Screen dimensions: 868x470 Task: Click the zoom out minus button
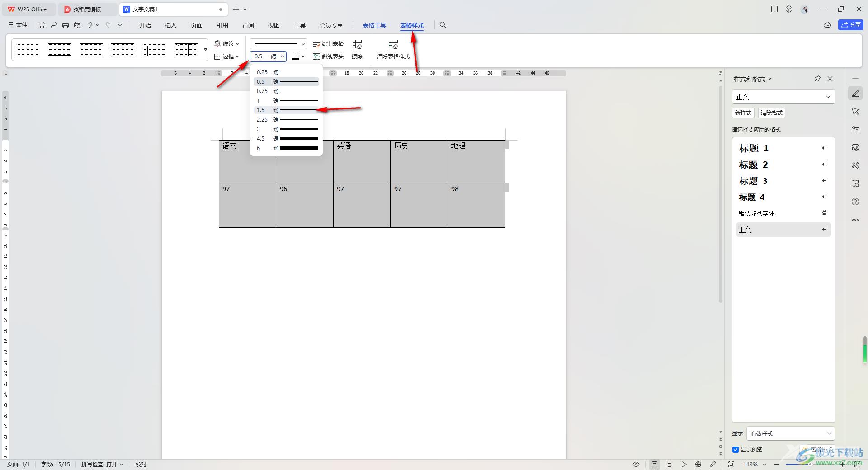click(x=777, y=464)
